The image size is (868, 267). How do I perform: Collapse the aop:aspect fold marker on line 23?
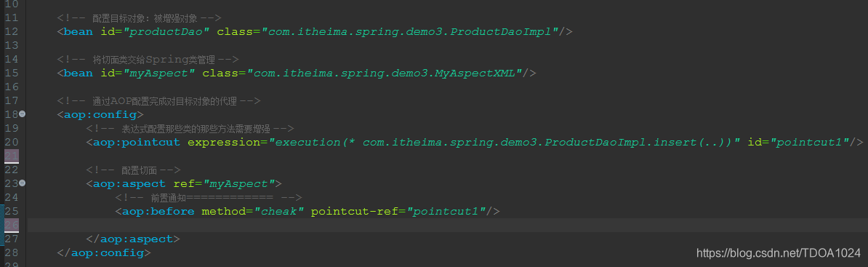click(x=22, y=183)
